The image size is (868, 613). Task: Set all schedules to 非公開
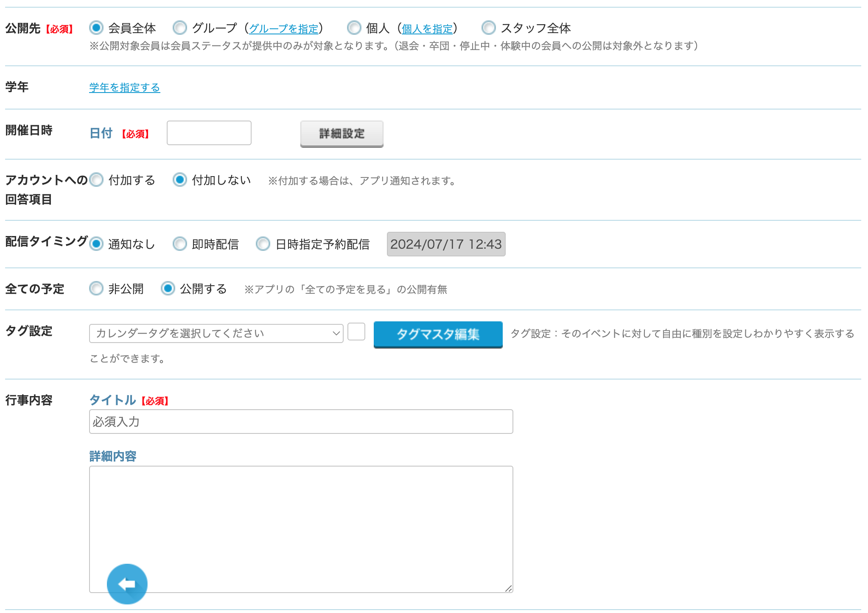96,288
